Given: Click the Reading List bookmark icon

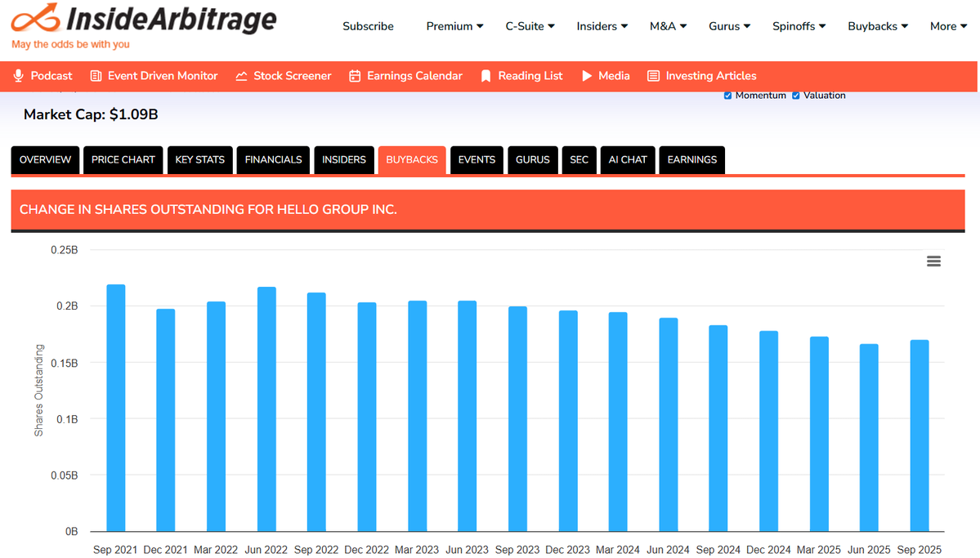Looking at the screenshot, I should [486, 76].
